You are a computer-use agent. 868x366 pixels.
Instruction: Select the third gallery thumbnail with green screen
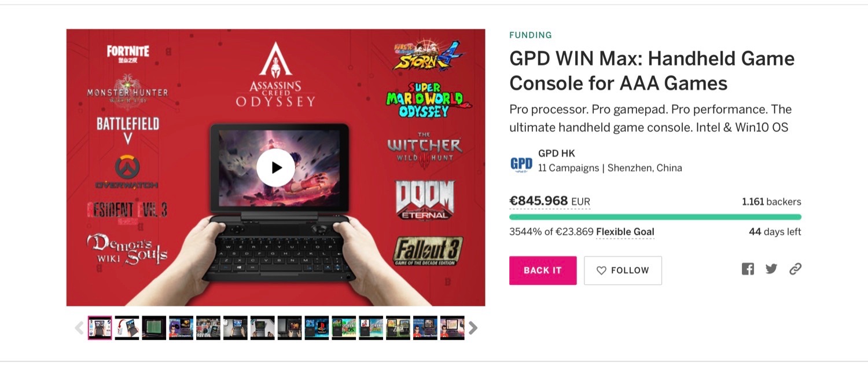click(x=154, y=328)
